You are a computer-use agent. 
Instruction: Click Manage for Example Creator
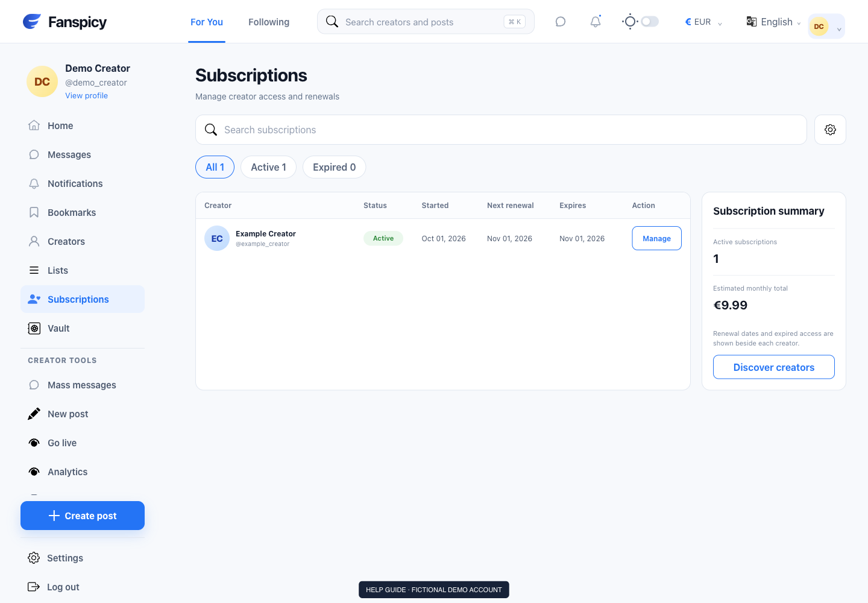(656, 238)
